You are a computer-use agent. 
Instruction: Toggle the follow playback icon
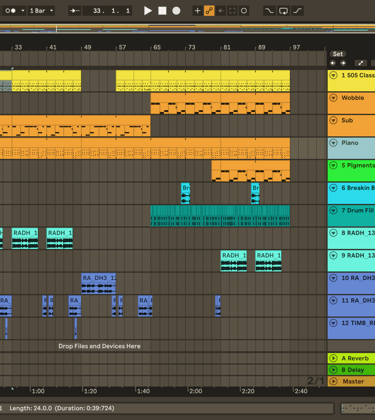point(74,11)
